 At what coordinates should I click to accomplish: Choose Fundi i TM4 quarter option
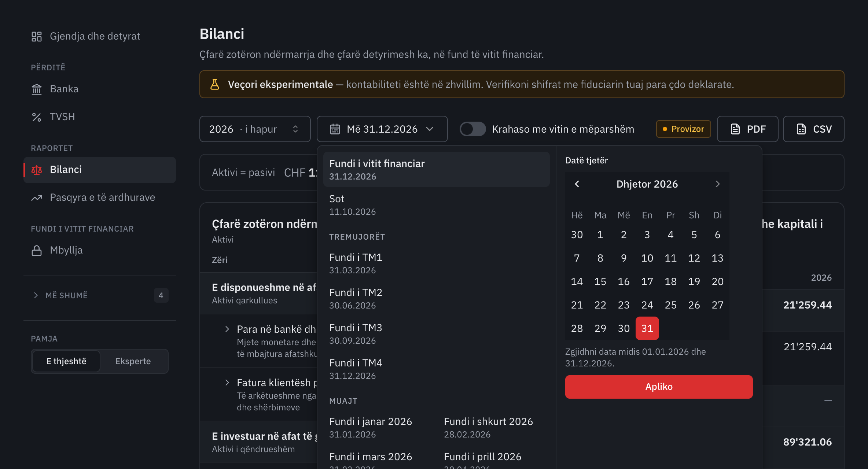436,369
